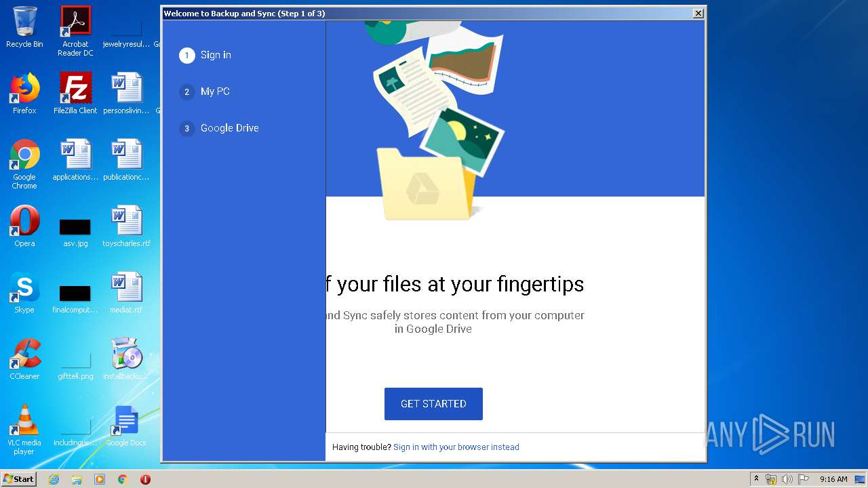Open the Firefox desktop shortcut
The height and width of the screenshot is (488, 868).
coord(24,94)
